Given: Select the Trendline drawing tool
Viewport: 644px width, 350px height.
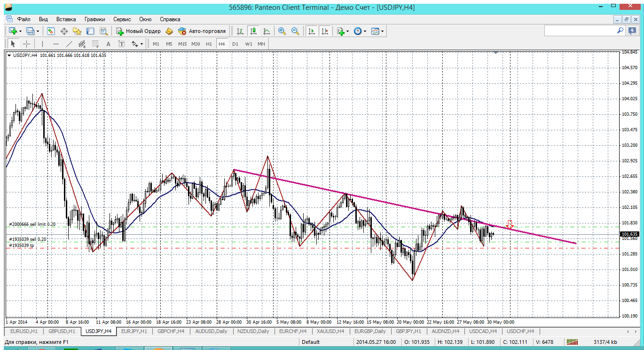Looking at the screenshot, I should click(x=69, y=44).
